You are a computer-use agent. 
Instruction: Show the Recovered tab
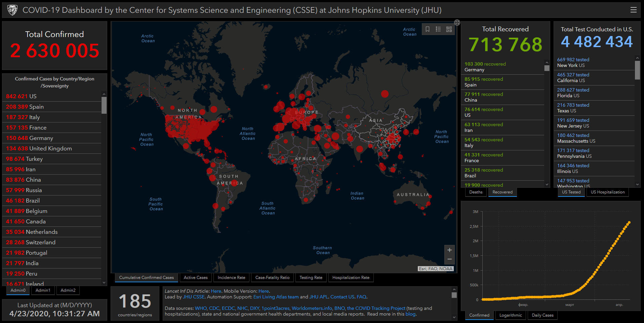[502, 192]
